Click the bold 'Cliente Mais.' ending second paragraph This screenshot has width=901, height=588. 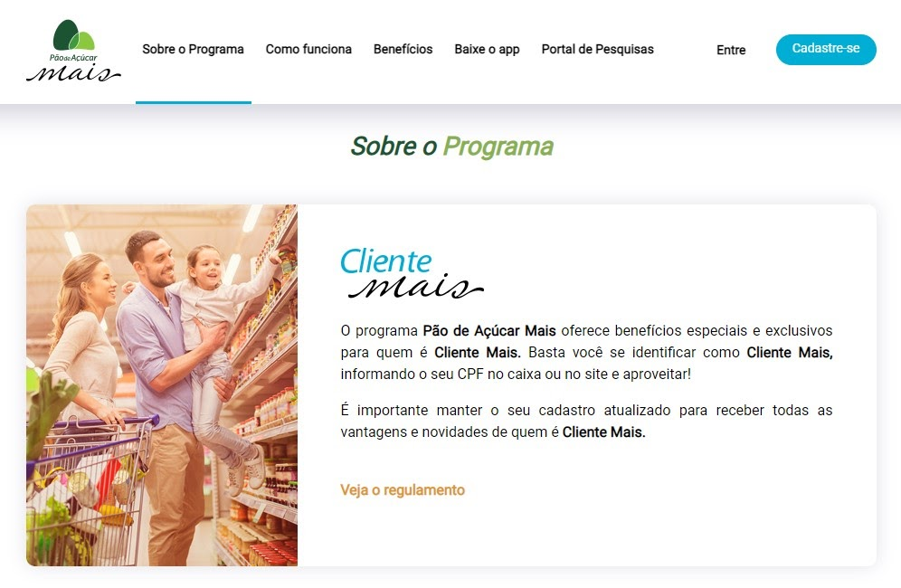pos(603,432)
